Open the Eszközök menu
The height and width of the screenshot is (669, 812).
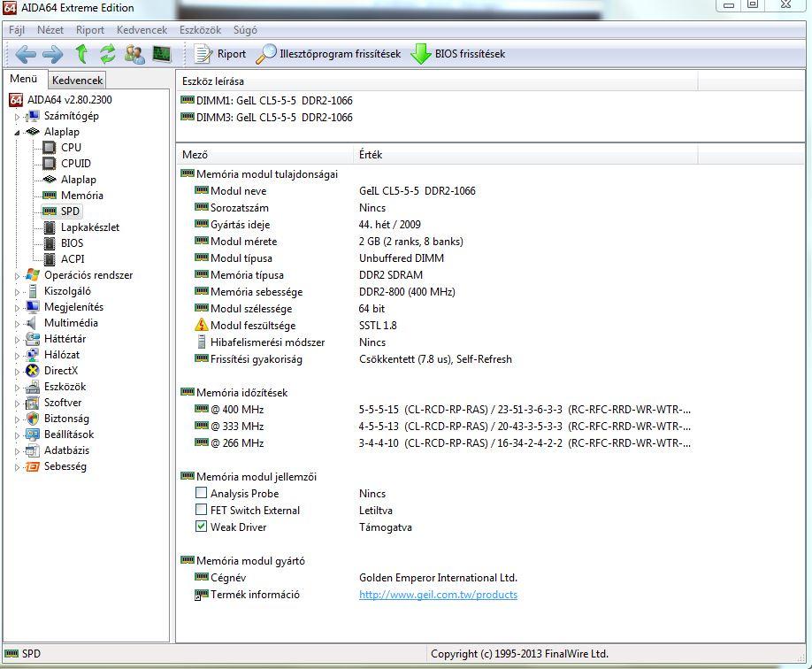click(x=201, y=30)
